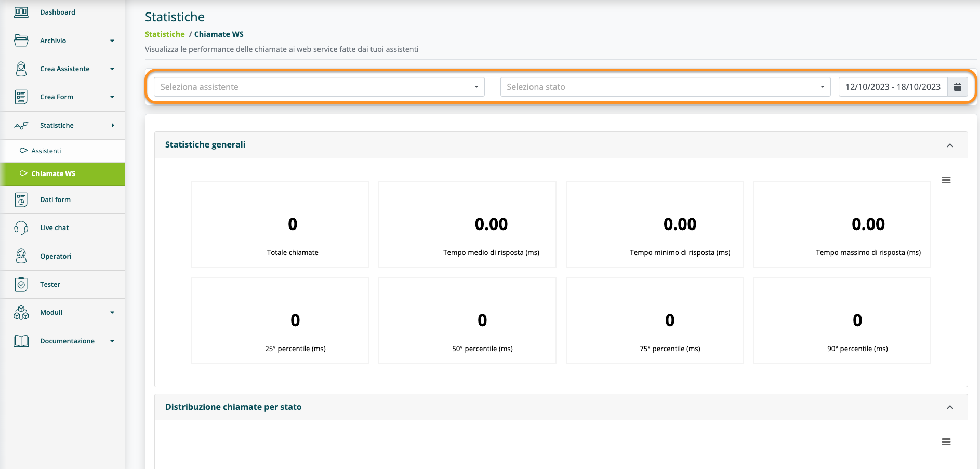Screen dimensions: 980x469
Task: Collapse Distribuzione chiamate per stato chevron
Action: tap(950, 407)
